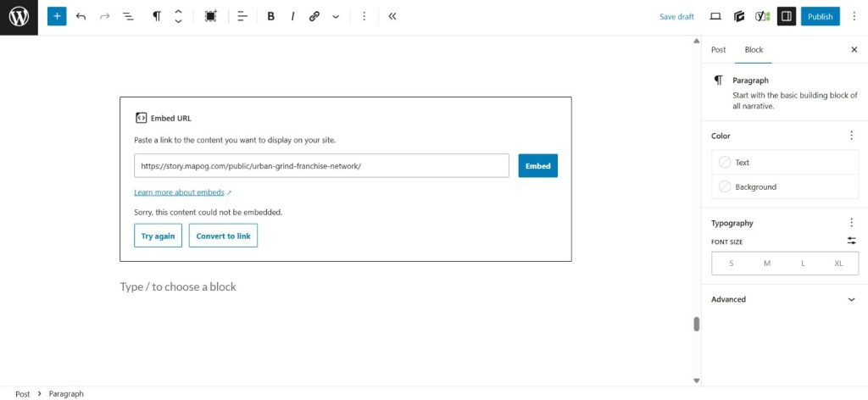868x400 pixels.
Task: Insert a link with the link icon
Action: pyautogui.click(x=314, y=17)
